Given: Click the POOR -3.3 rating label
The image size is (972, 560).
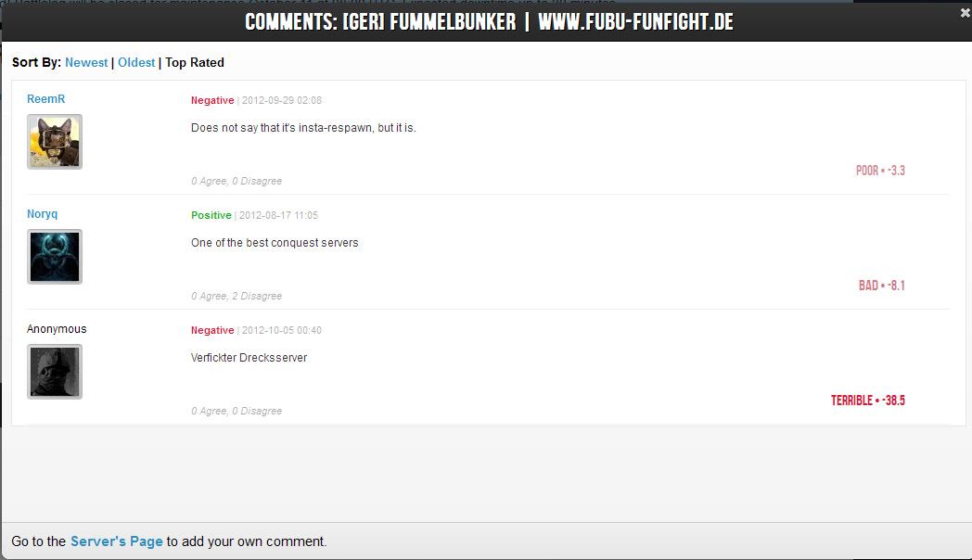Looking at the screenshot, I should pos(880,171).
